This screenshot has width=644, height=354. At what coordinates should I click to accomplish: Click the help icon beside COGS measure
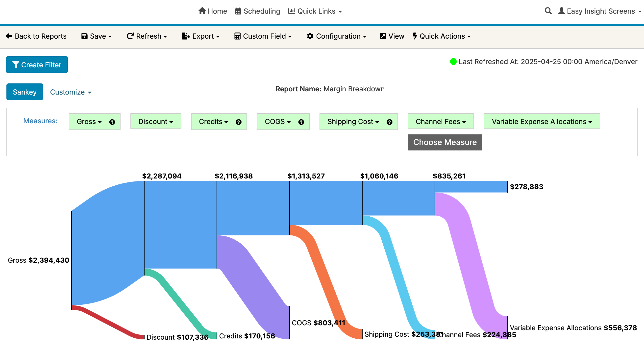pos(301,122)
